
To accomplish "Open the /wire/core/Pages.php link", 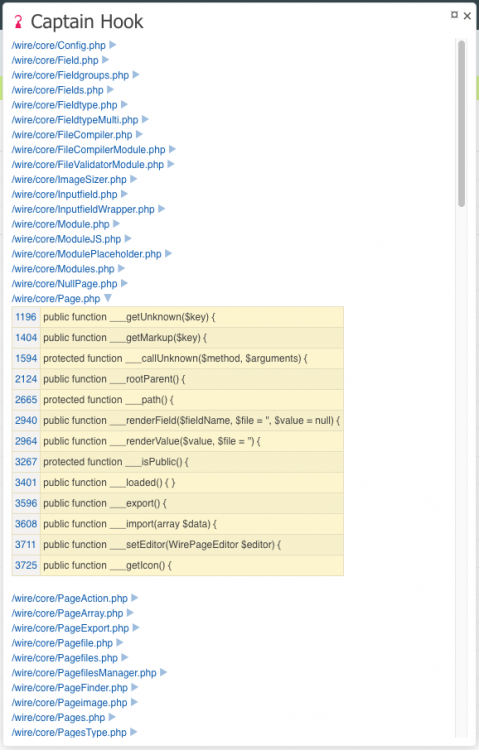I will click(58, 717).
